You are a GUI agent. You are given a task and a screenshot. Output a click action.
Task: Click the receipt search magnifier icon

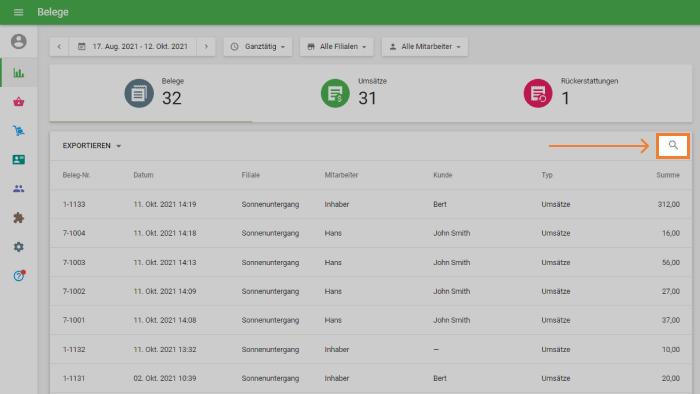coord(673,145)
